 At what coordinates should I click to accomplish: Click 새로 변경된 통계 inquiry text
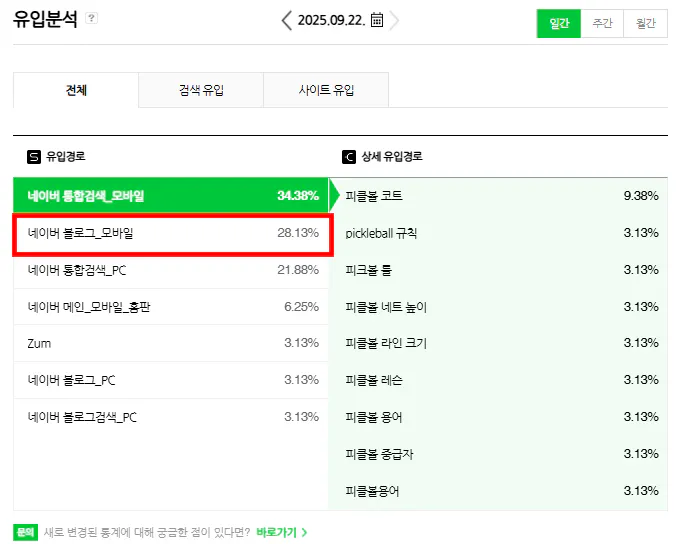click(147, 532)
